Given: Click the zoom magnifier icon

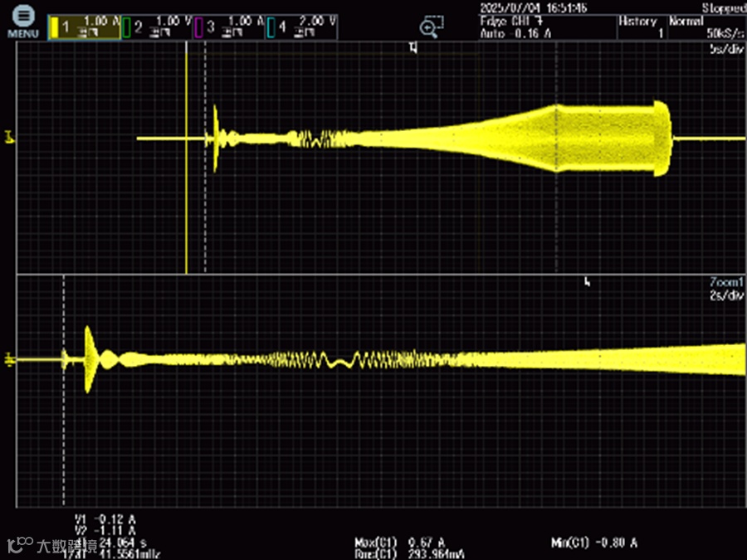Looking at the screenshot, I should tap(431, 27).
